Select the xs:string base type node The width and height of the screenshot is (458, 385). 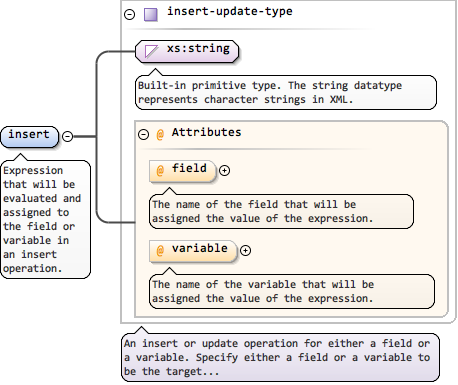click(x=187, y=51)
